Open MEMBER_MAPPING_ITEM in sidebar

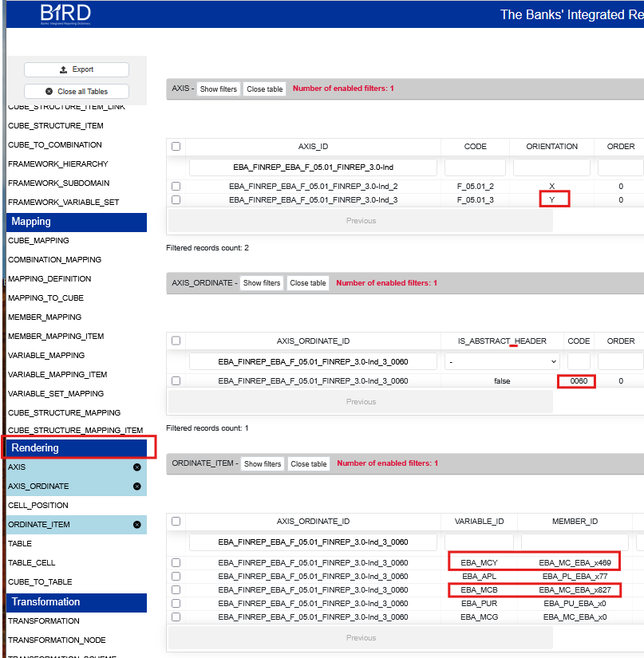coord(56,336)
